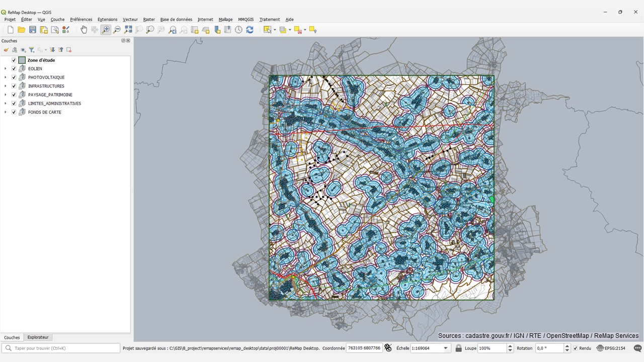Increase the Loupe magnifier value
This screenshot has width=644, height=362.
point(510,346)
